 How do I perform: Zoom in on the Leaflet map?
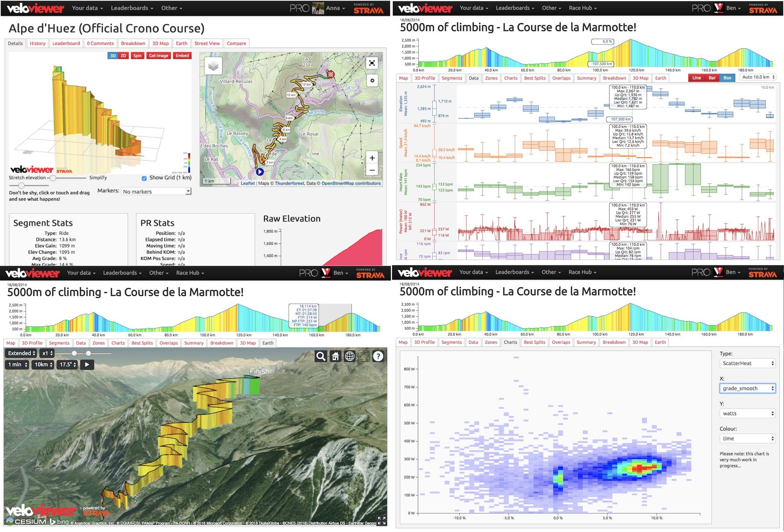pyautogui.click(x=372, y=158)
